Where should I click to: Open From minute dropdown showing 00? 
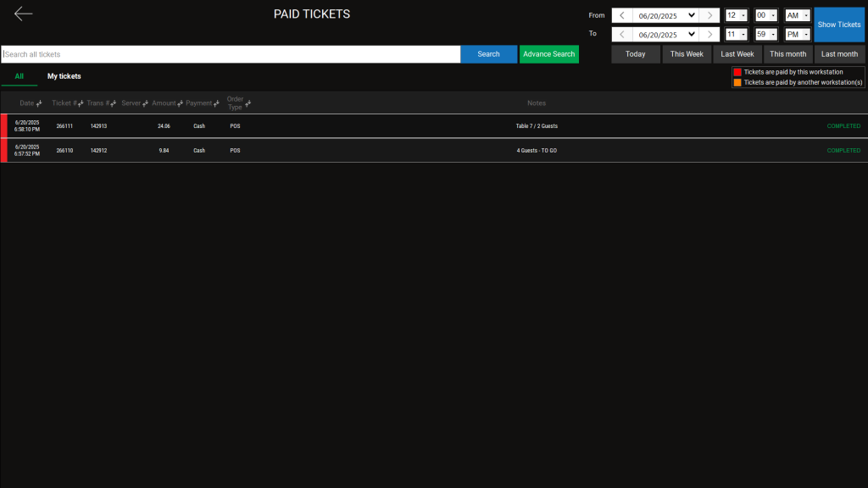(766, 15)
